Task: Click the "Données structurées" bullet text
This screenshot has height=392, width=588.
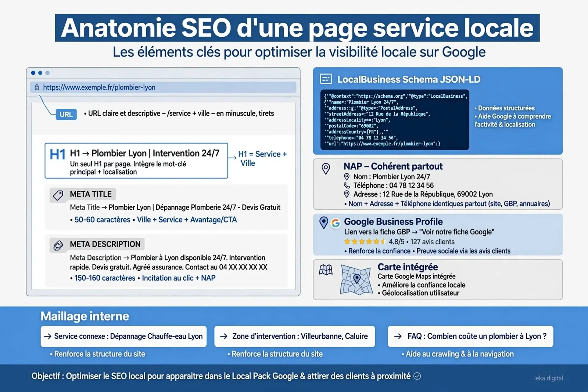Action: [x=506, y=108]
